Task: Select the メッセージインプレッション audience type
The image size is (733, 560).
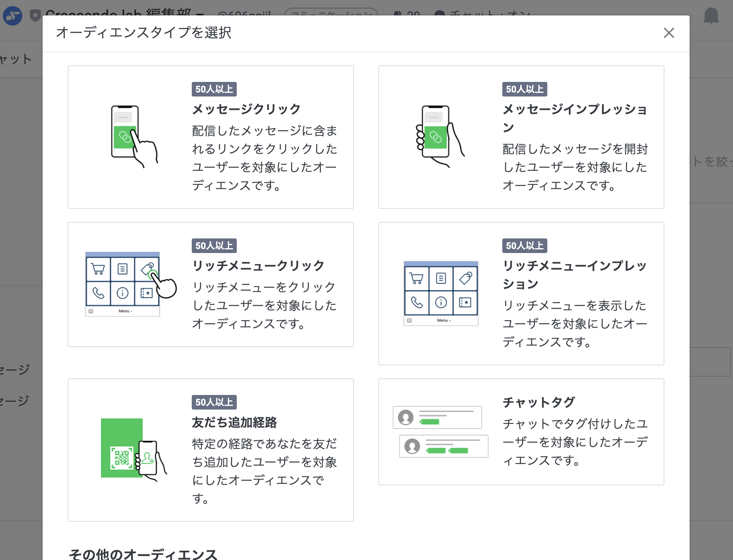Action: [x=521, y=137]
